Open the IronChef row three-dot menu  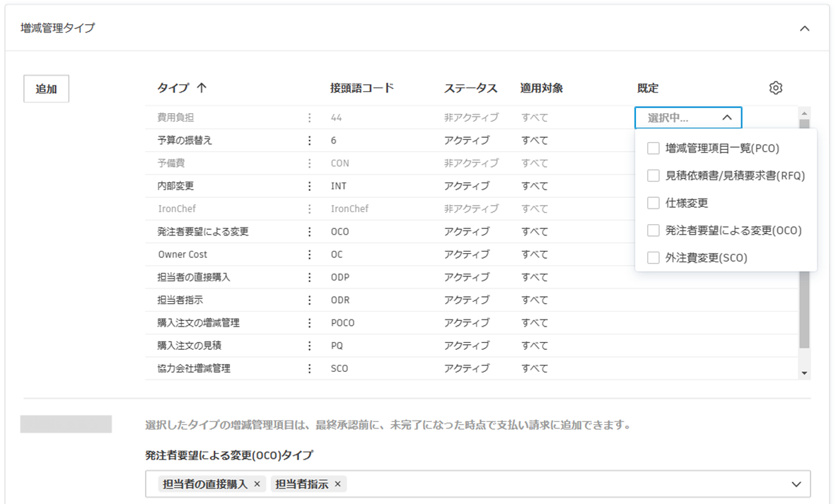tap(309, 209)
